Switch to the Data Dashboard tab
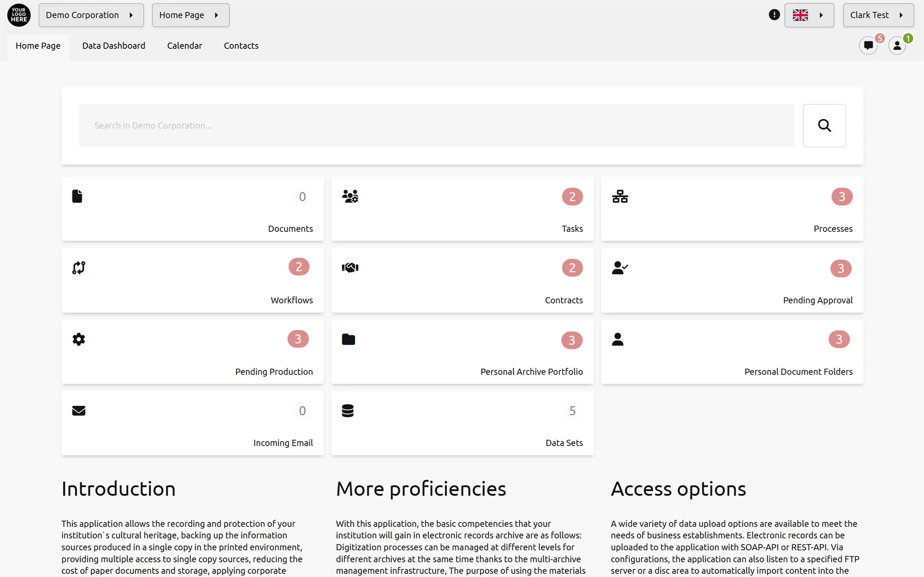Viewport: 924px width, 577px height. (114, 46)
